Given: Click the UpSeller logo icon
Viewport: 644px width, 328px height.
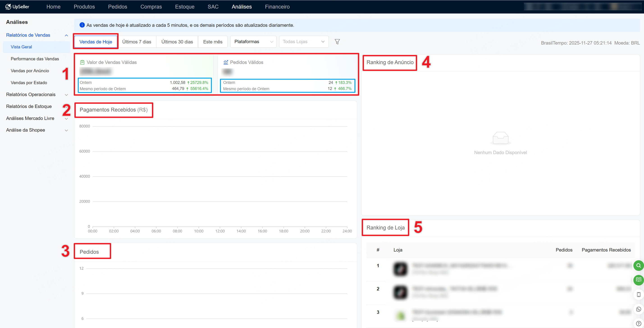Looking at the screenshot, I should point(8,7).
